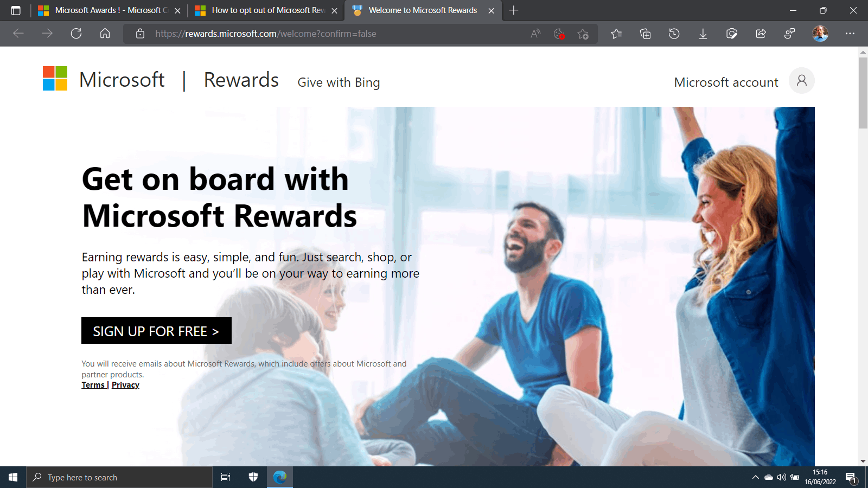Close the How to opt out tab
The image size is (868, 488).
click(334, 10)
